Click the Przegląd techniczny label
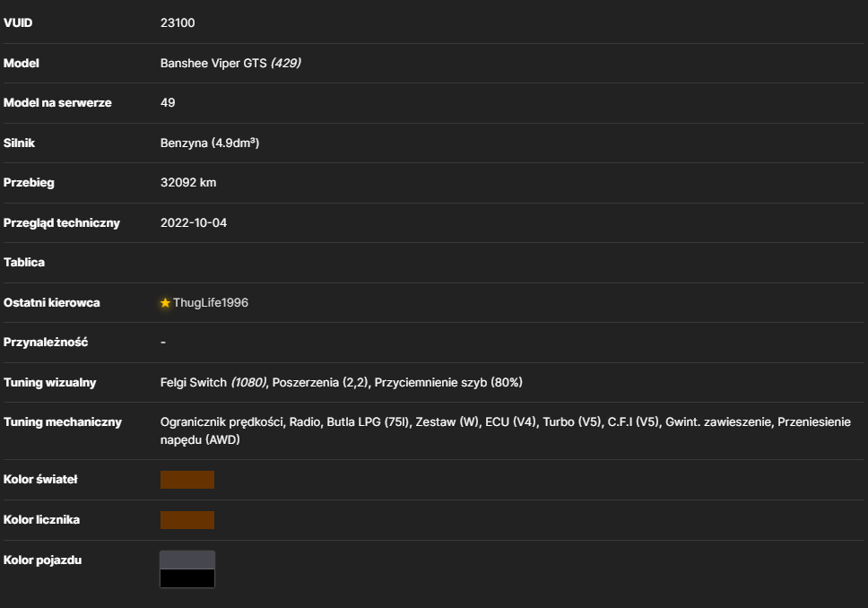Screen dimensions: 868x608 (x=62, y=222)
